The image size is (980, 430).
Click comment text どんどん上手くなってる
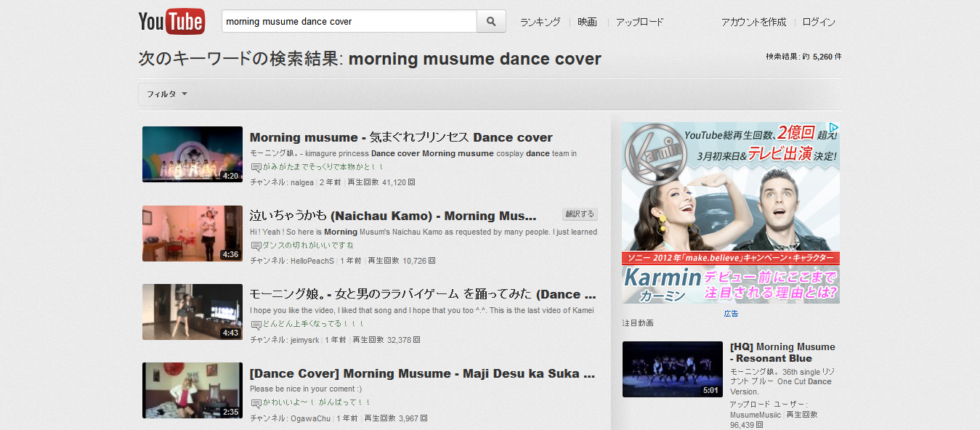pos(313,325)
